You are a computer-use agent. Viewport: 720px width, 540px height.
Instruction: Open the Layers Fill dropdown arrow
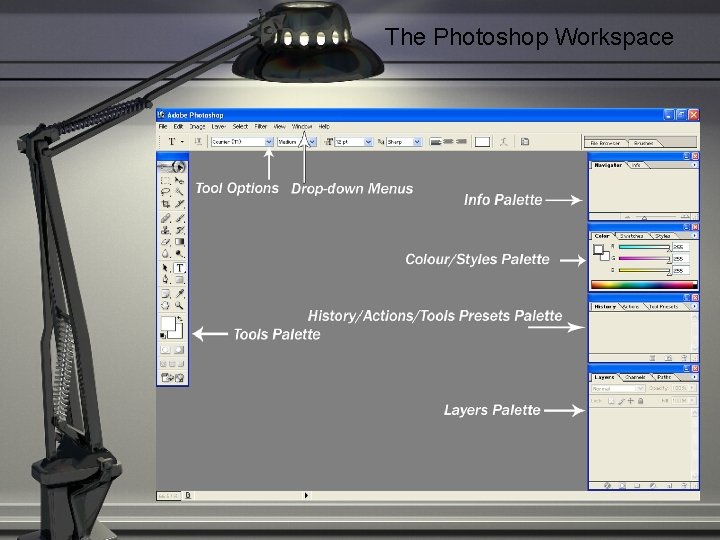coord(692,401)
